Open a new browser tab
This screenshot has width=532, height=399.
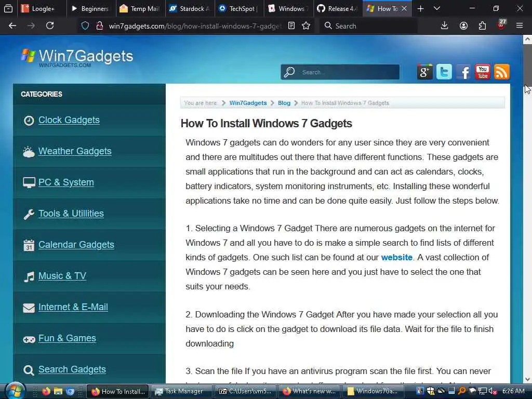coord(420,9)
